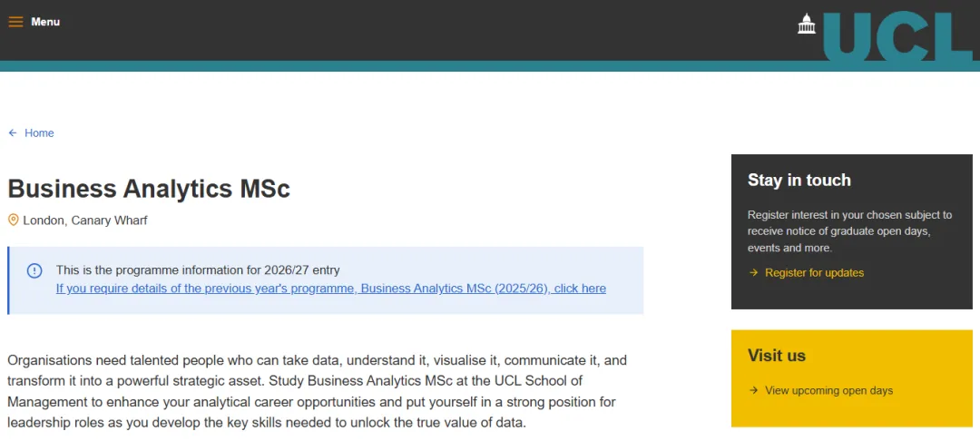Click the location pin icon

point(14,220)
